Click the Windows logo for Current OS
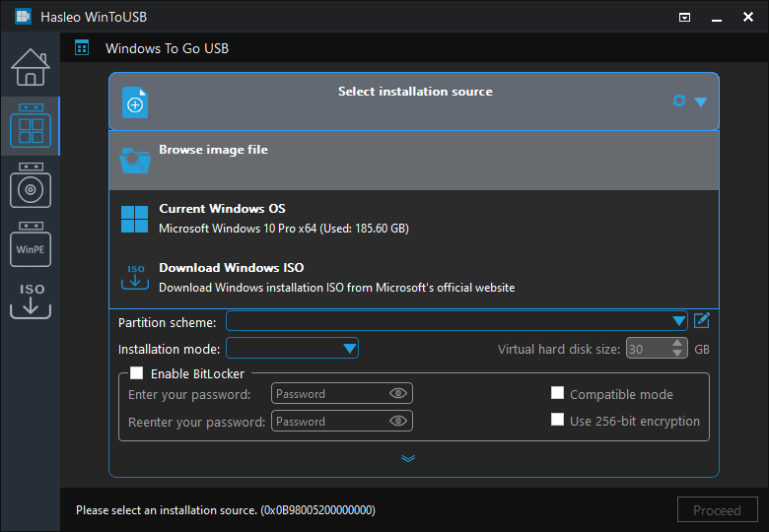Viewport: 769px width, 532px height. 134,219
